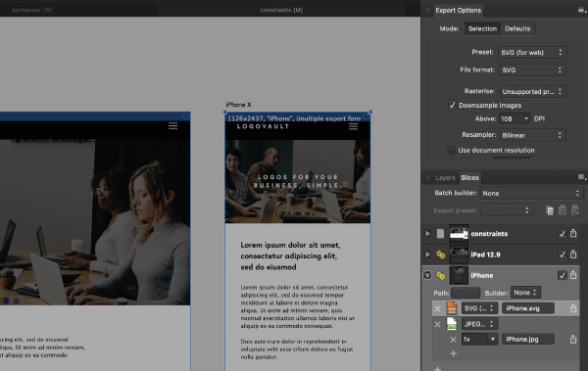This screenshot has height=371, width=588.
Task: Enable Use document resolution option
Action: point(451,151)
